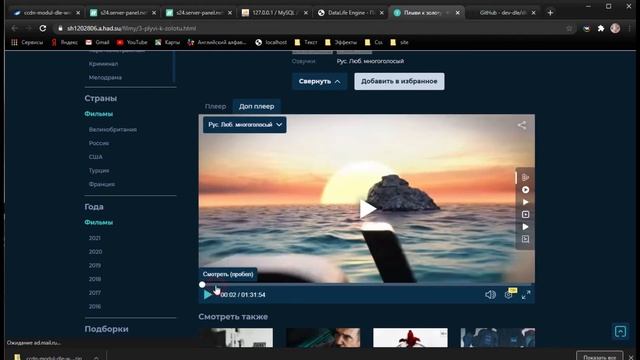The height and width of the screenshot is (360, 640).
Task: Collapse details with Свернуть button
Action: [x=319, y=81]
